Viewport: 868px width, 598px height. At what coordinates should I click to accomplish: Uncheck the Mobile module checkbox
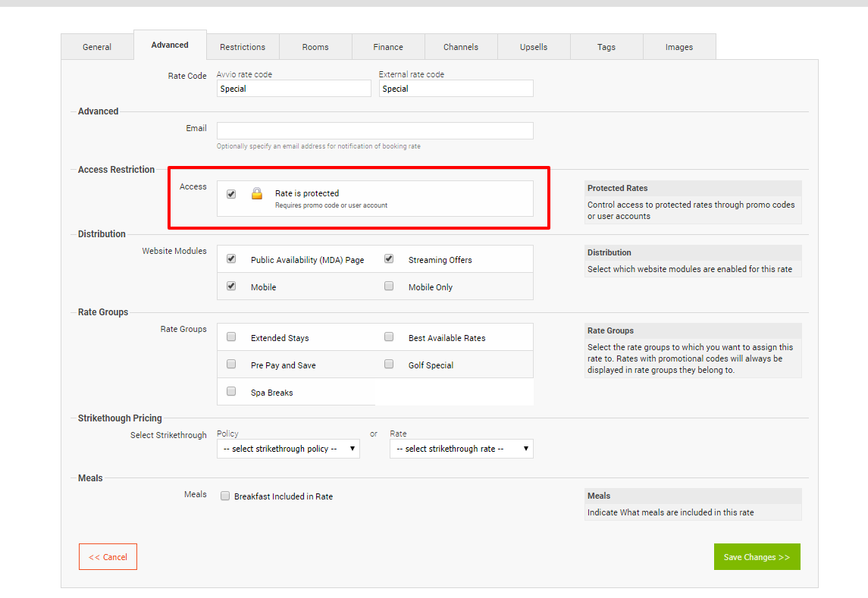pos(231,286)
